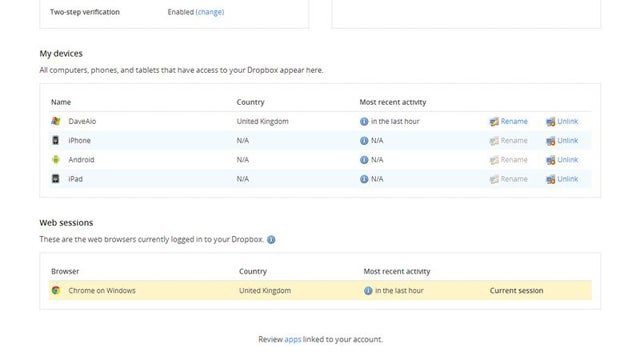Select the DaveAio device name

82,121
